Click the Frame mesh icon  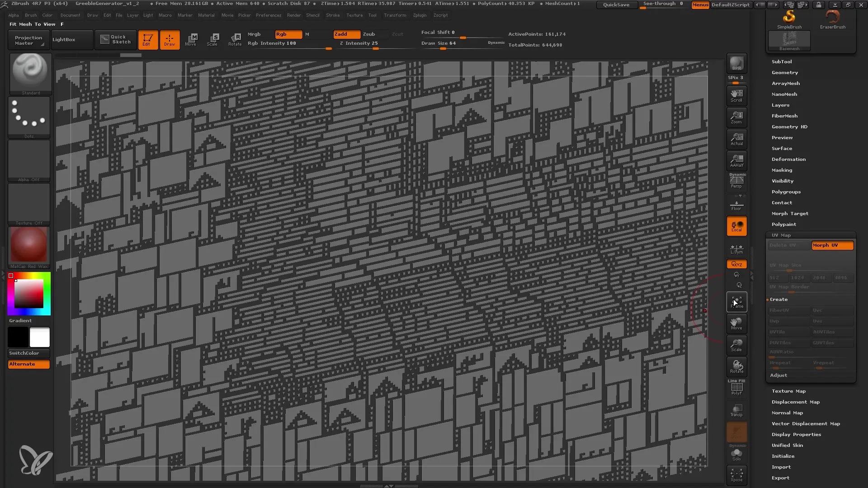(x=736, y=302)
